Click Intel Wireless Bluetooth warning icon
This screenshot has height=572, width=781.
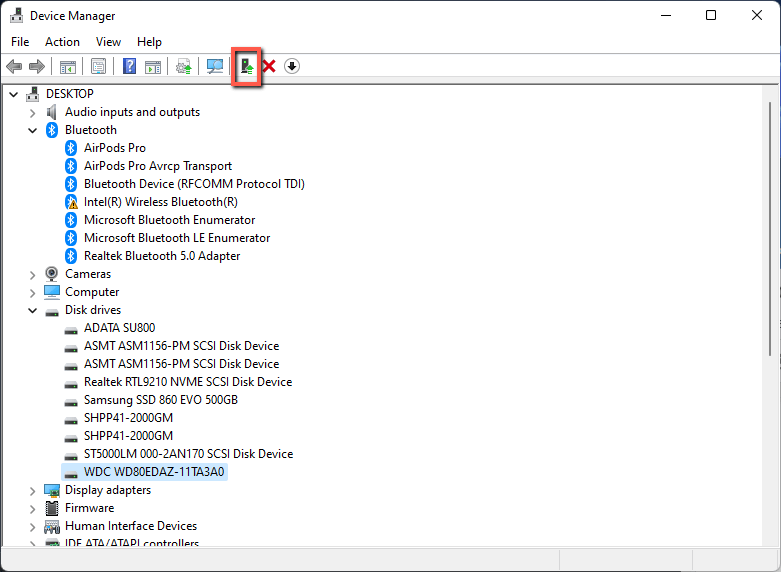[71, 202]
